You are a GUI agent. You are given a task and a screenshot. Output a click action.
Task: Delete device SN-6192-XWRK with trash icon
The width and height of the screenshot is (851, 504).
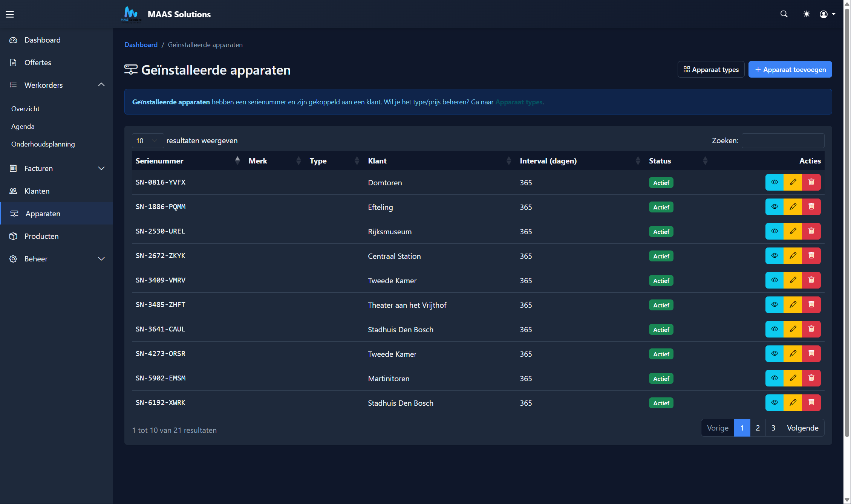pyautogui.click(x=811, y=403)
